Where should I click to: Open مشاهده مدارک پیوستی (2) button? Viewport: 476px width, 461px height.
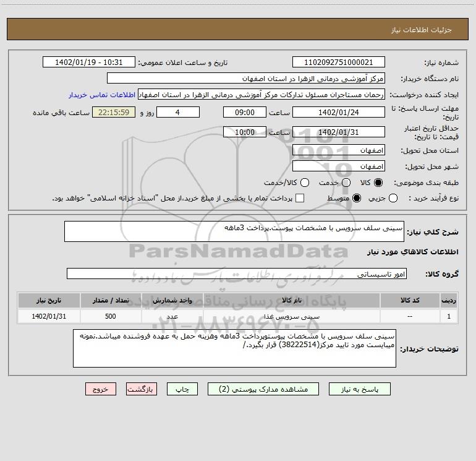263,389
